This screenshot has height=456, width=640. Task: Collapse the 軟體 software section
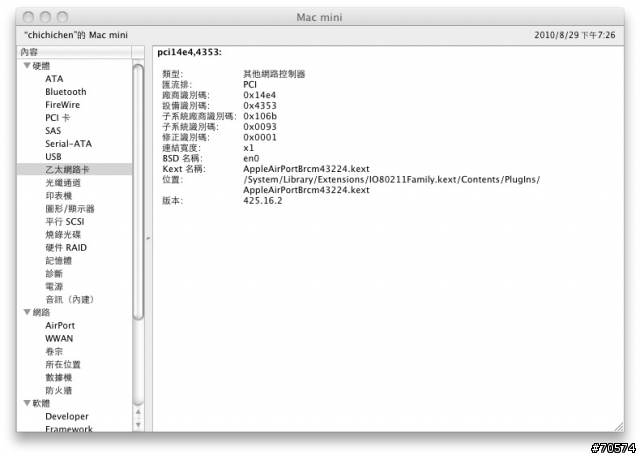pyautogui.click(x=27, y=403)
